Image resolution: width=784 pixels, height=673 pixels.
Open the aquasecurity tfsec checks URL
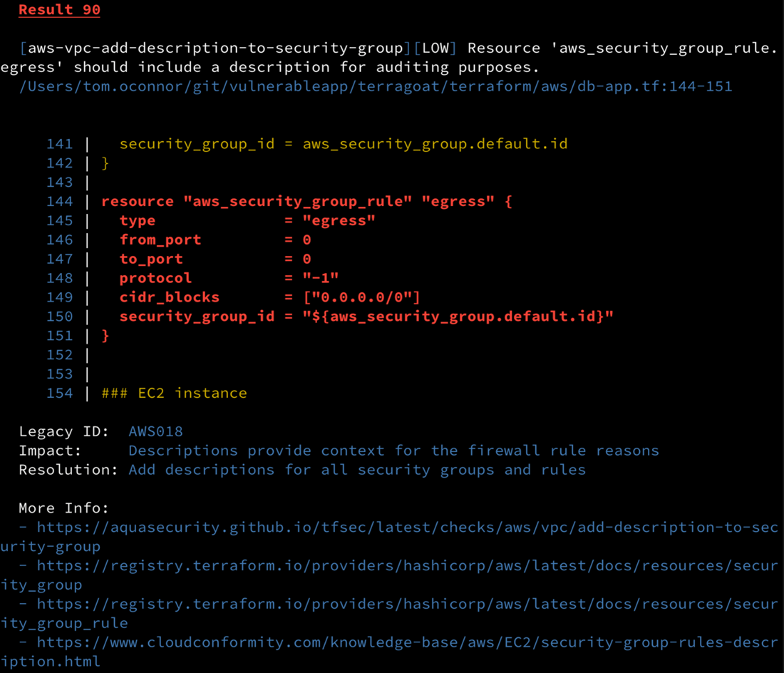407,528
